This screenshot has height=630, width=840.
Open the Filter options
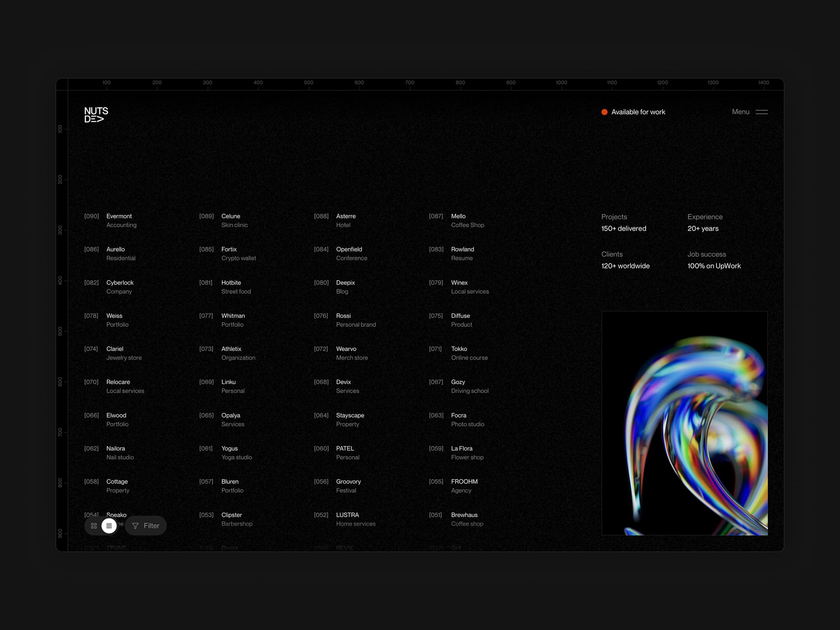tap(146, 526)
